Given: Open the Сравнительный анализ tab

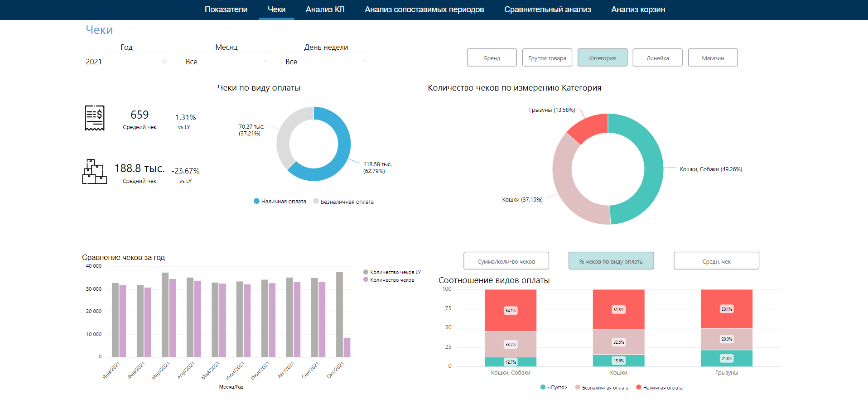Looking at the screenshot, I should tap(548, 10).
